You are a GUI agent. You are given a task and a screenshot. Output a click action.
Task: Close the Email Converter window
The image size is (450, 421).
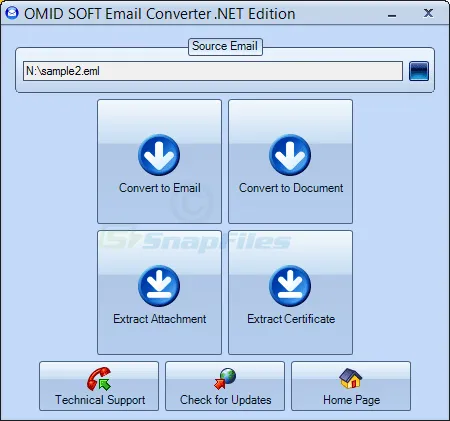pyautogui.click(x=428, y=13)
